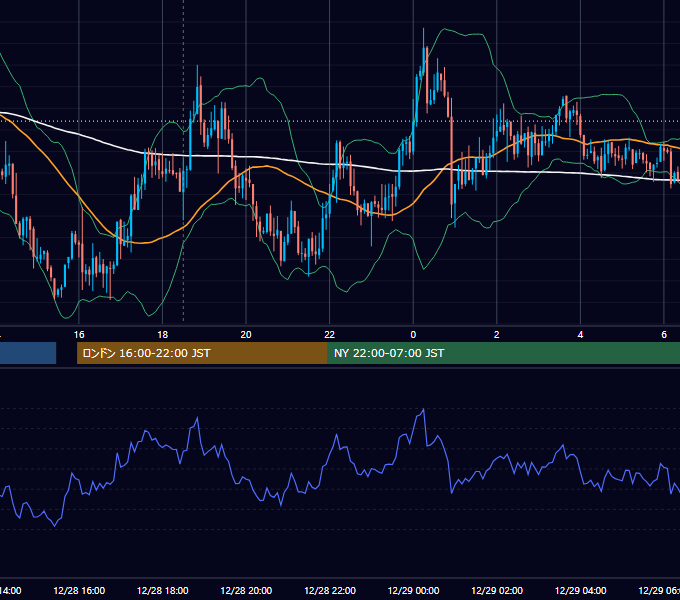Click hour label 16 on the price chart axis
The image size is (680, 600).
79,335
